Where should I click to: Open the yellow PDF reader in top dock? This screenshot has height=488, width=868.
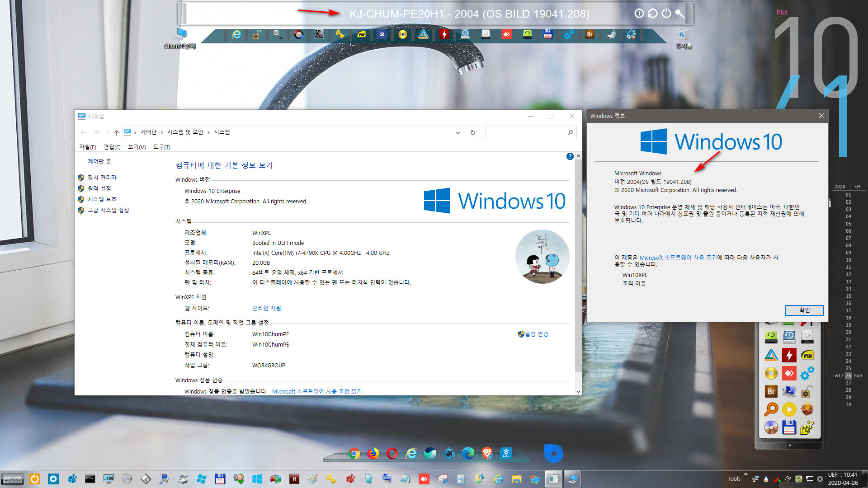point(361,34)
